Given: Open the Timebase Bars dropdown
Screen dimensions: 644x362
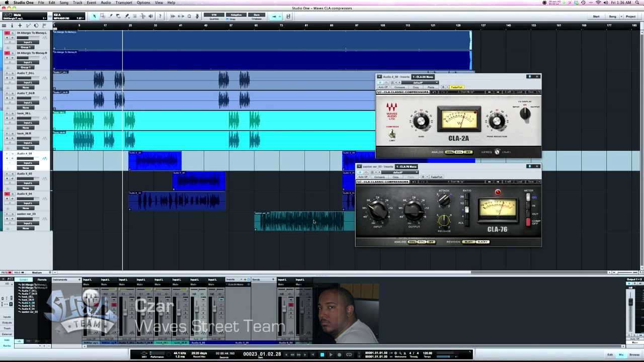Looking at the screenshot, I should point(257,16).
